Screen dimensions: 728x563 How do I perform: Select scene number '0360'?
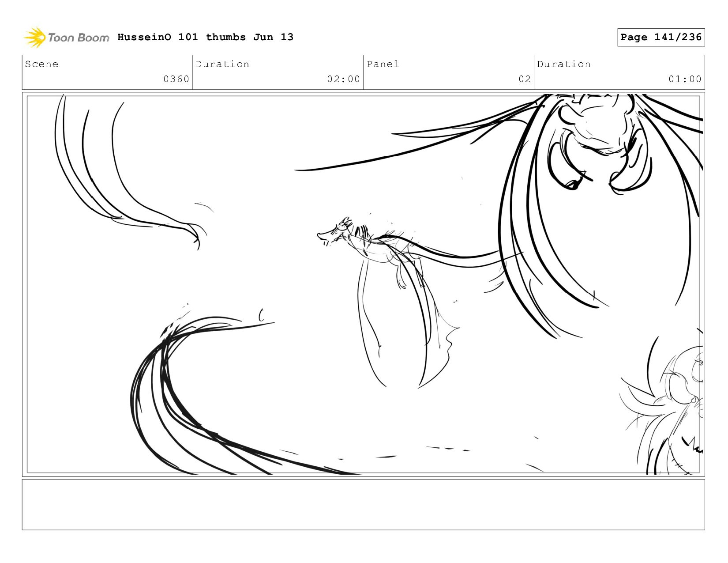176,79
